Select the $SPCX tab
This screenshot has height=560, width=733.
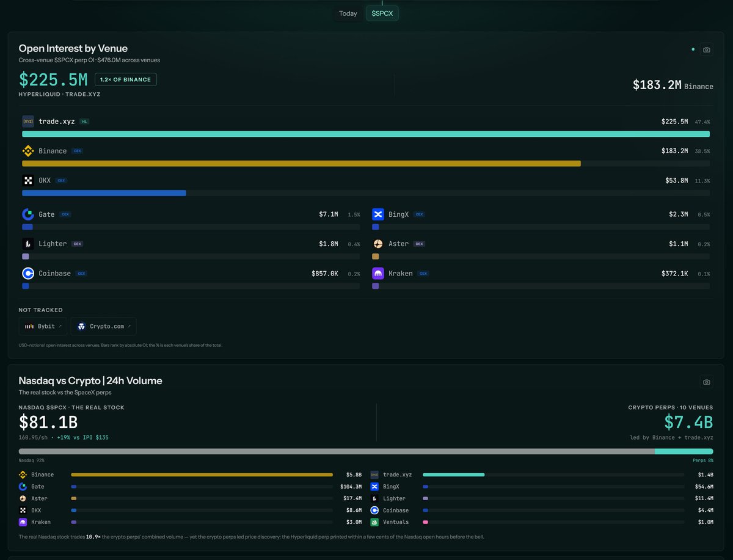tap(382, 13)
